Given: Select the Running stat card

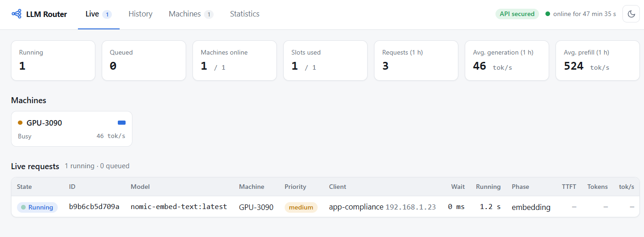Looking at the screenshot, I should pyautogui.click(x=53, y=61).
